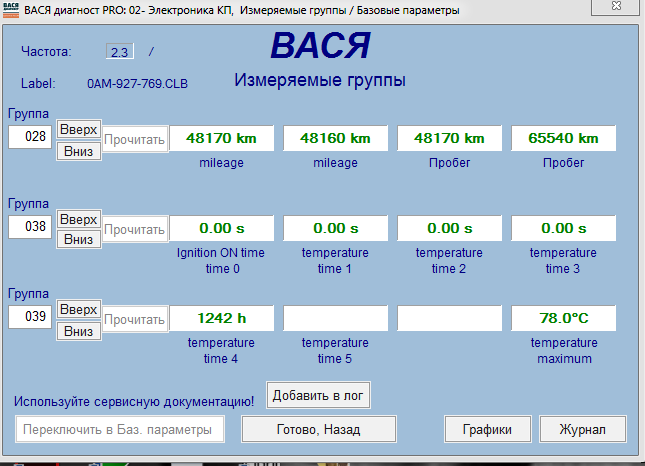
Task: Click Добавить в лог button
Action: (x=318, y=395)
